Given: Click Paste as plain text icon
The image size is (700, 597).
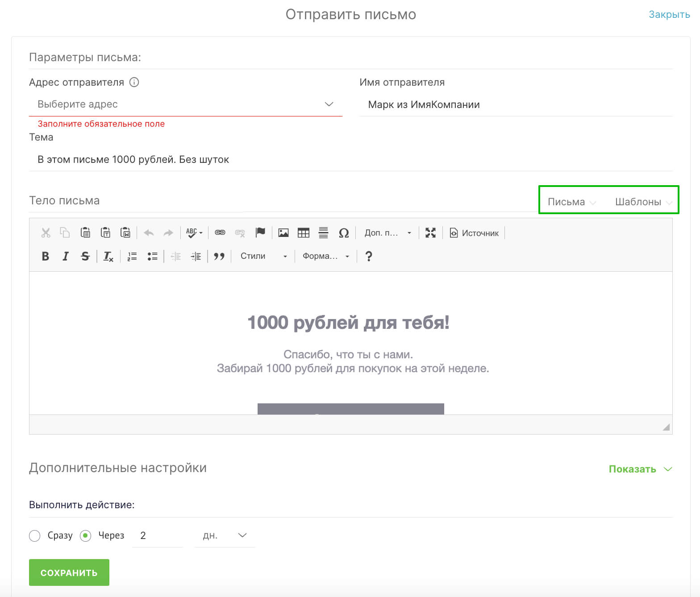Looking at the screenshot, I should pyautogui.click(x=105, y=232).
